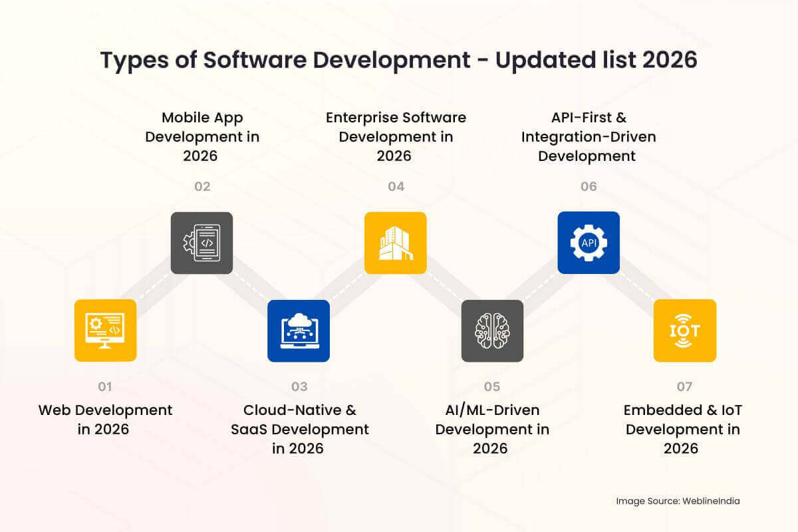Select step number 07
Image resolution: width=798 pixels, height=532 pixels.
coord(684,386)
